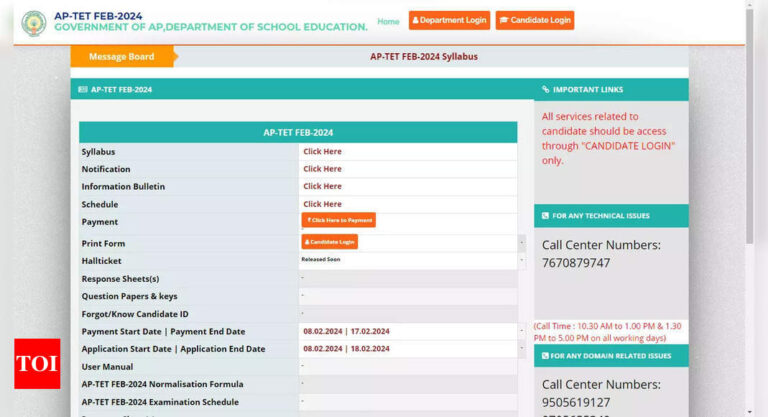Click the AP government emblem logo
768x417 pixels.
point(34,23)
